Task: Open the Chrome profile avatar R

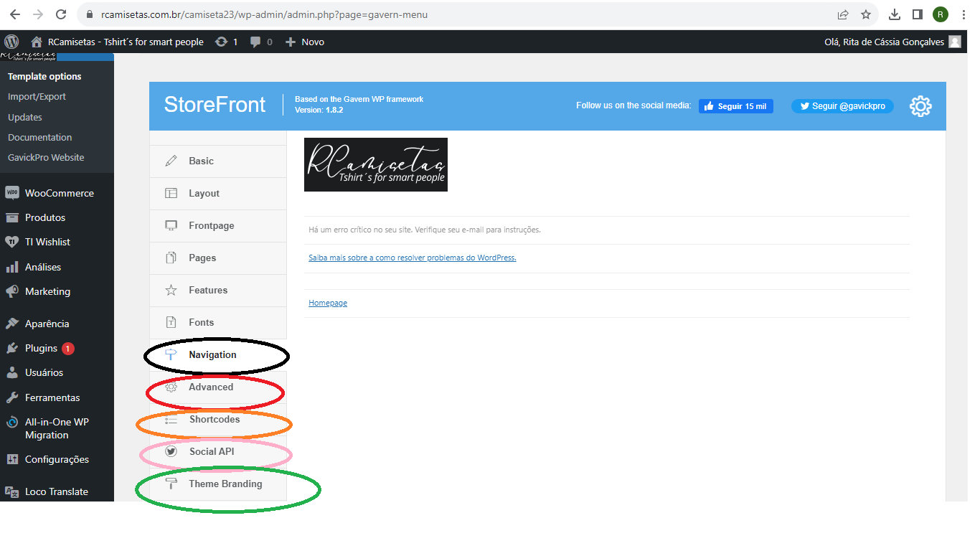Action: pyautogui.click(x=941, y=14)
